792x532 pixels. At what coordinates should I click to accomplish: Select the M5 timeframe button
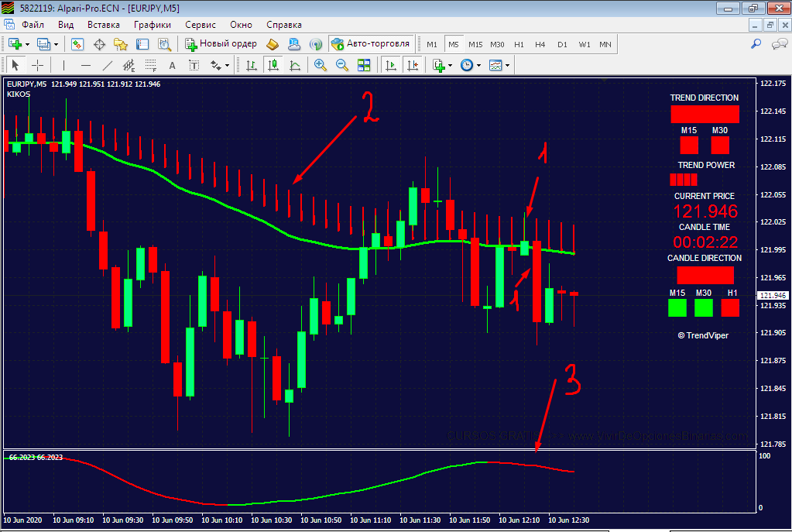point(454,44)
